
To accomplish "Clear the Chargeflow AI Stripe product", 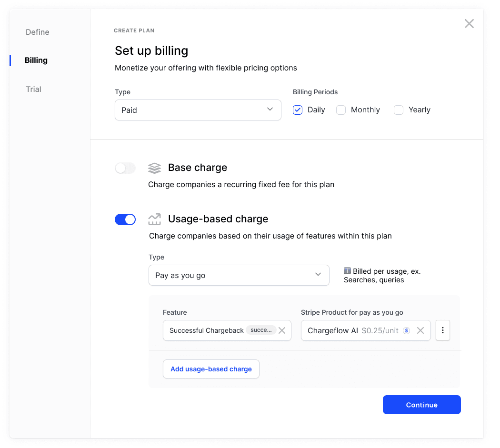I will [x=420, y=330].
